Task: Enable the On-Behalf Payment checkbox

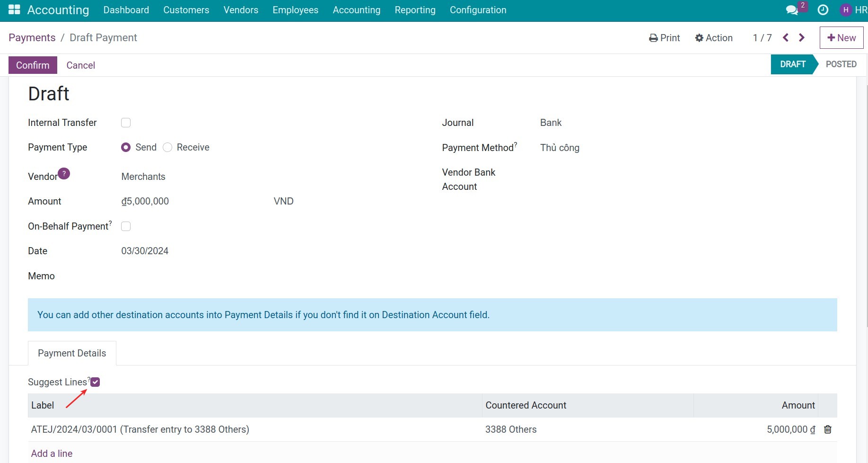Action: 126,226
